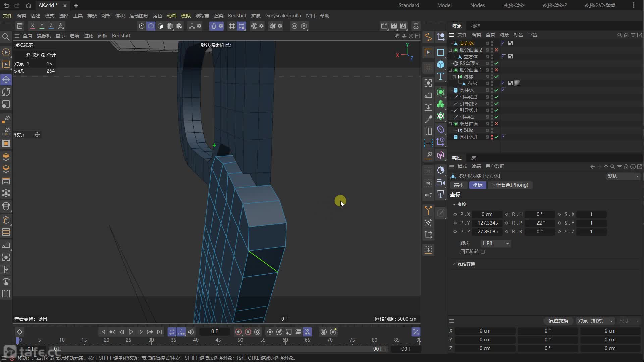Click the Text spline tool icon
Screen dimensions: 644x362
(441, 77)
